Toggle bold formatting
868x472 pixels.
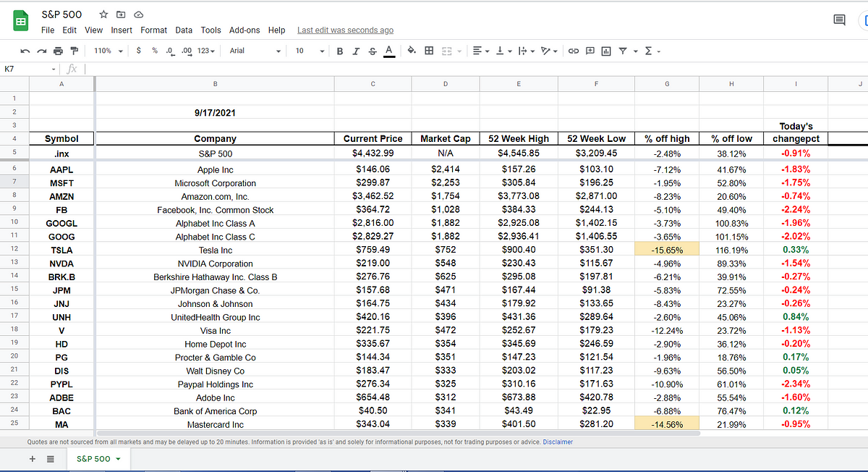pyautogui.click(x=340, y=51)
